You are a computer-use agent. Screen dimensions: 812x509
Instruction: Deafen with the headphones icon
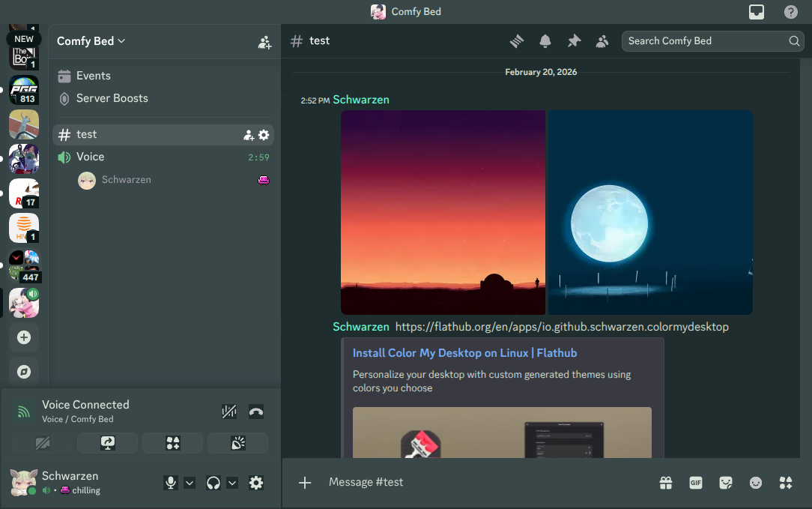[x=213, y=483]
